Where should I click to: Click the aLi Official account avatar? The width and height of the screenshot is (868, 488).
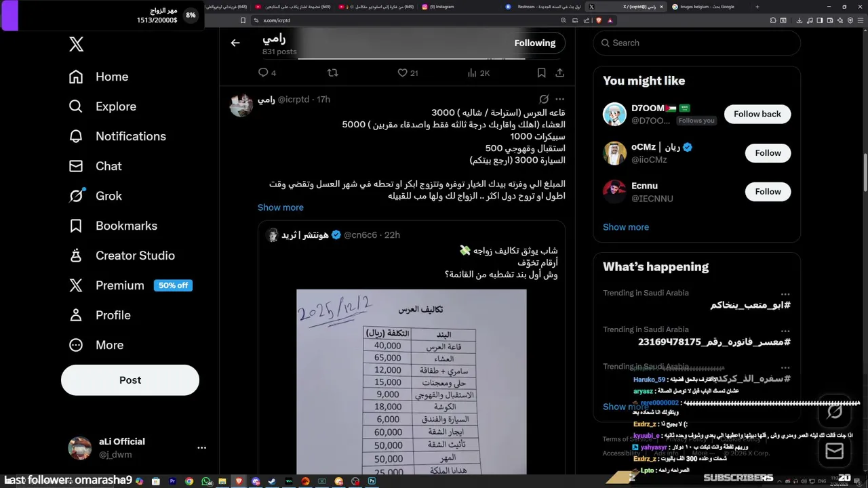click(x=80, y=448)
